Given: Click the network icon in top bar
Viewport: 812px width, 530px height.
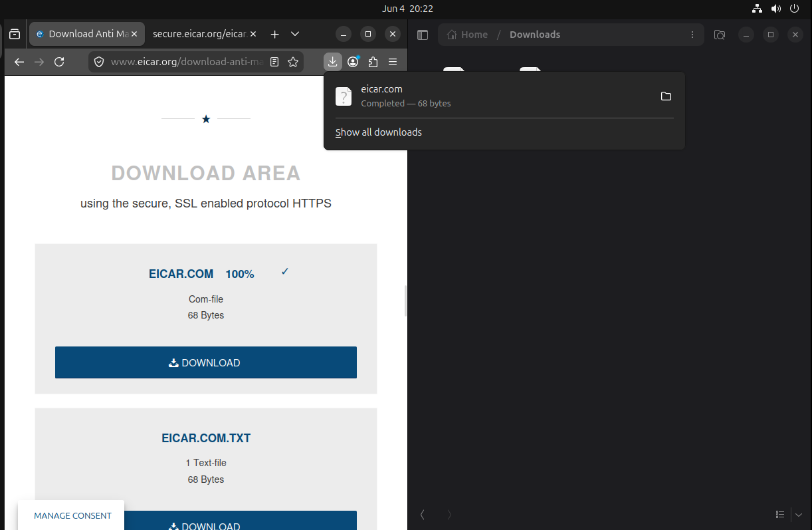Looking at the screenshot, I should tap(757, 9).
